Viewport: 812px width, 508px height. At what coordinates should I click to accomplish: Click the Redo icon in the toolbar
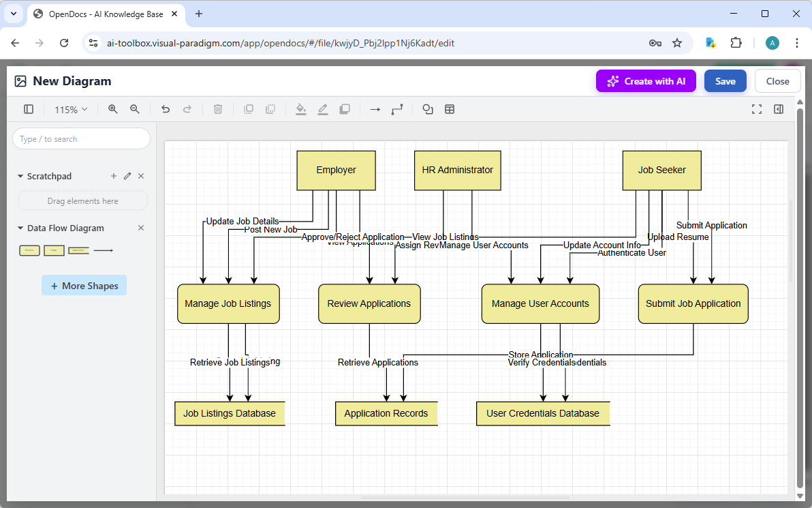coord(187,109)
